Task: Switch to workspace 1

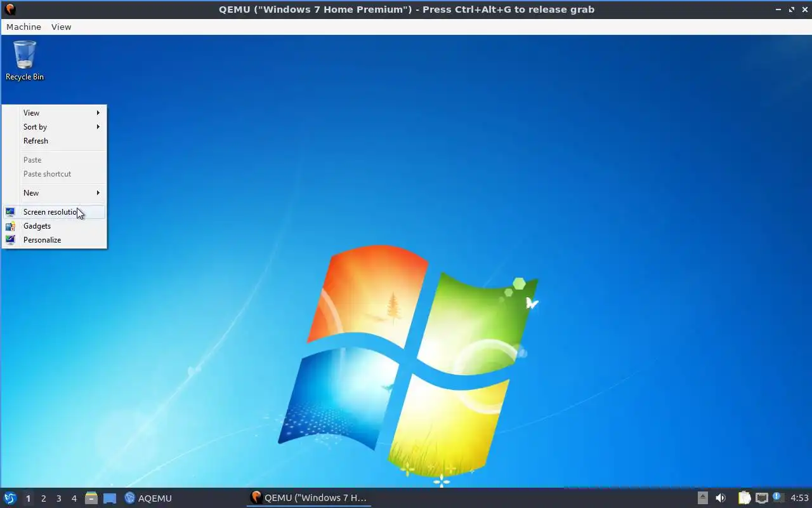Action: [28, 498]
